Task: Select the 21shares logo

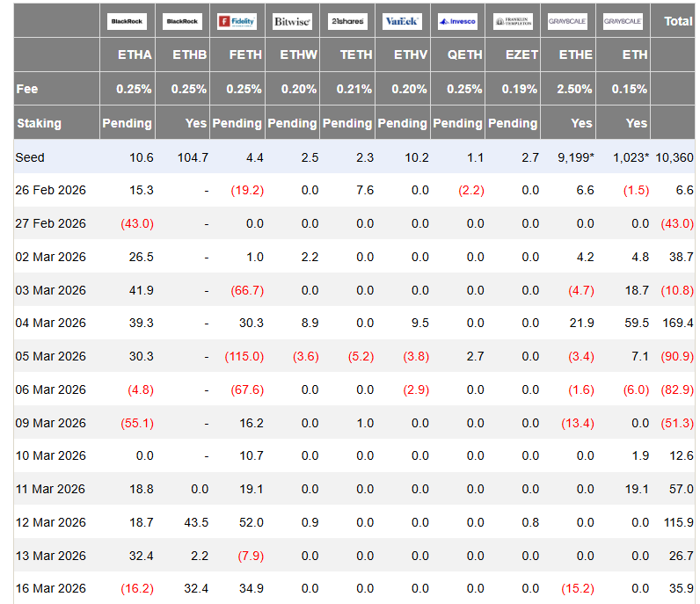Action: click(x=346, y=21)
